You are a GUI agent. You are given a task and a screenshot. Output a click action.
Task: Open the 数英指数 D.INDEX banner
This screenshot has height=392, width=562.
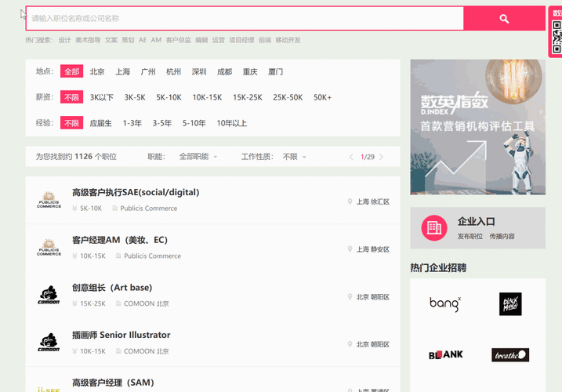(x=478, y=127)
